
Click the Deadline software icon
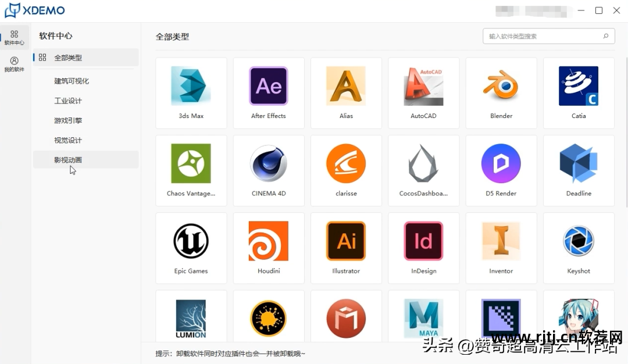[579, 163]
